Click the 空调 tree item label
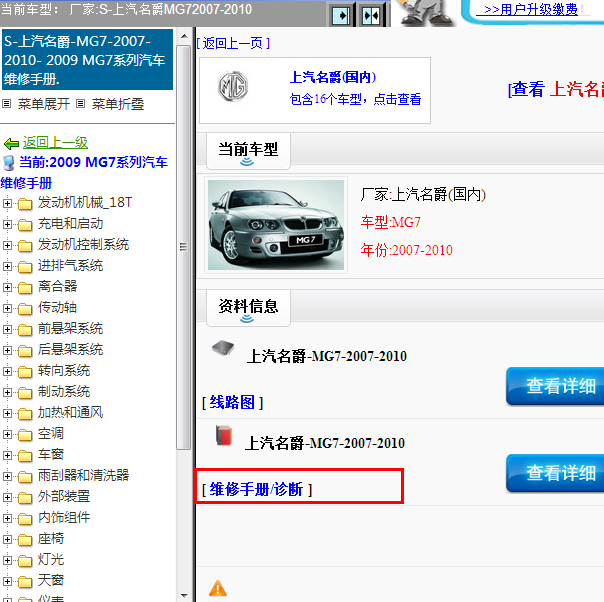 (x=51, y=433)
